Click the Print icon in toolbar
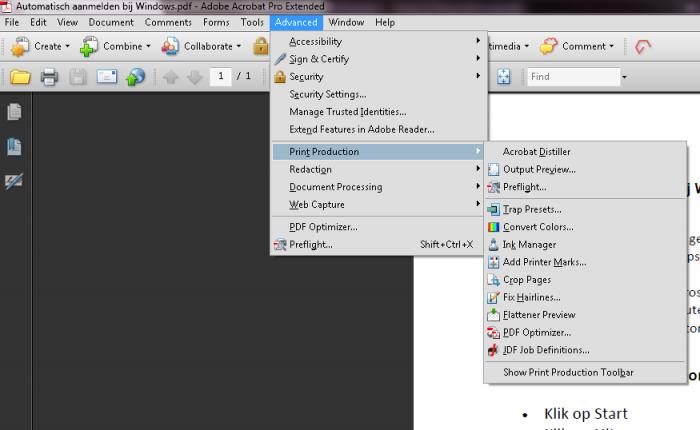700x430 pixels. coord(49,77)
